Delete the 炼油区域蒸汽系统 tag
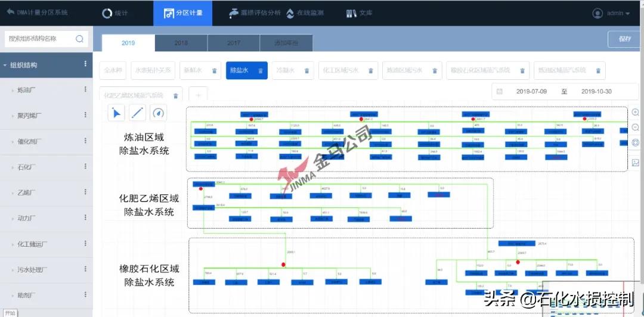This screenshot has width=644, height=317. [598, 71]
